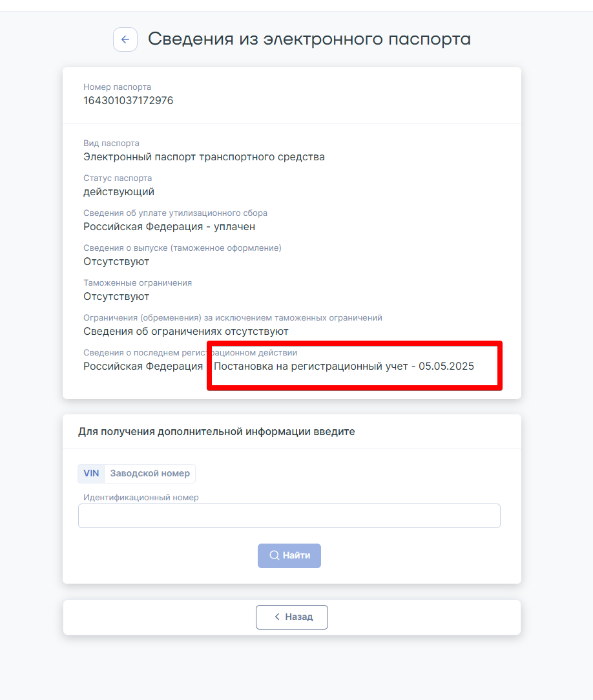Click the back arrow icon beside page title
The height and width of the screenshot is (700, 593).
coord(125,39)
